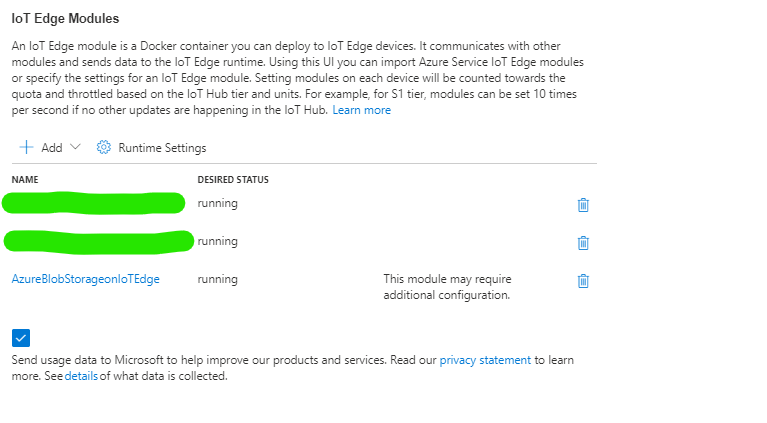Expand the Add dropdown chevron
The image size is (767, 423).
click(76, 147)
